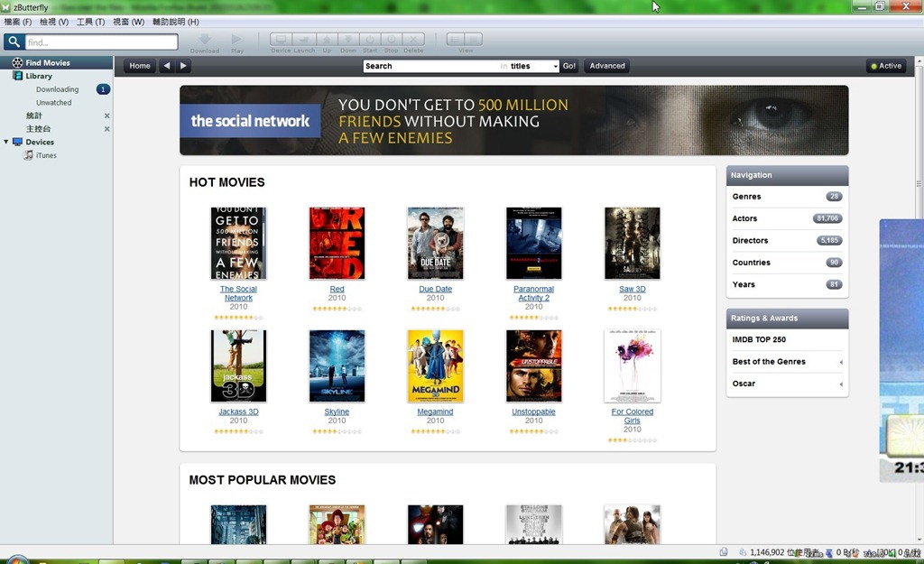
Task: Expand Best of the Genres
Action: [x=787, y=362]
